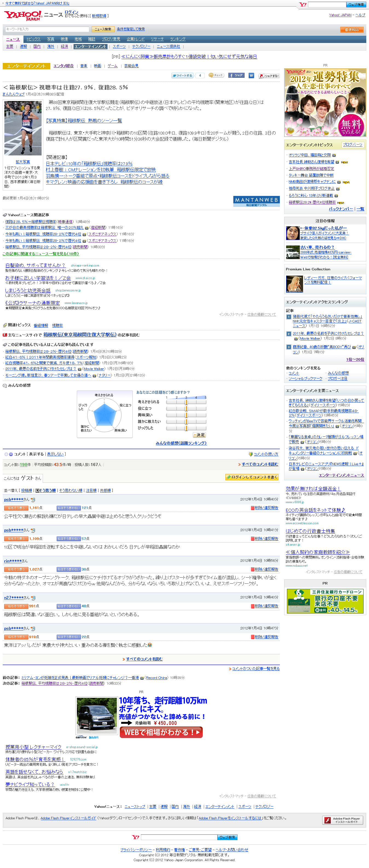The image size is (369, 868).
Task: Click the news keyword input field
Action: click(x=47, y=29)
